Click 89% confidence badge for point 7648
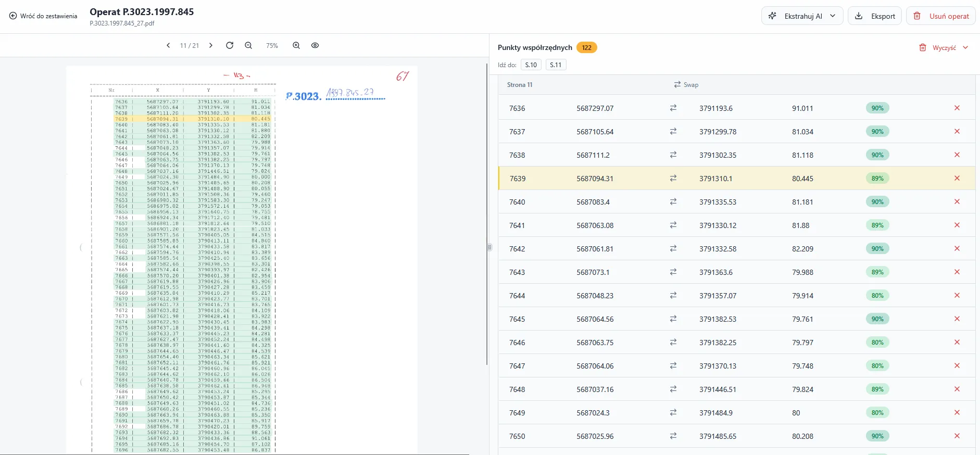This screenshot has width=980, height=455. [x=877, y=389]
